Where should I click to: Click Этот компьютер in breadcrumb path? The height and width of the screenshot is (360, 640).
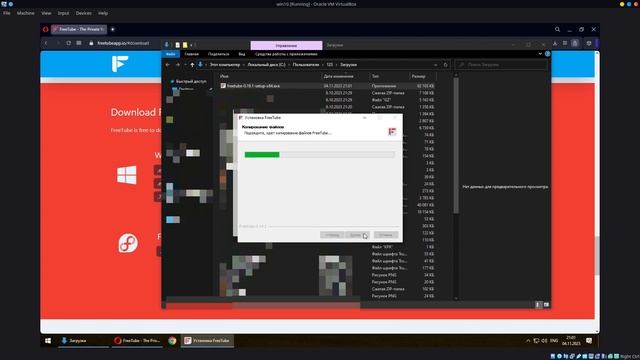pyautogui.click(x=224, y=65)
